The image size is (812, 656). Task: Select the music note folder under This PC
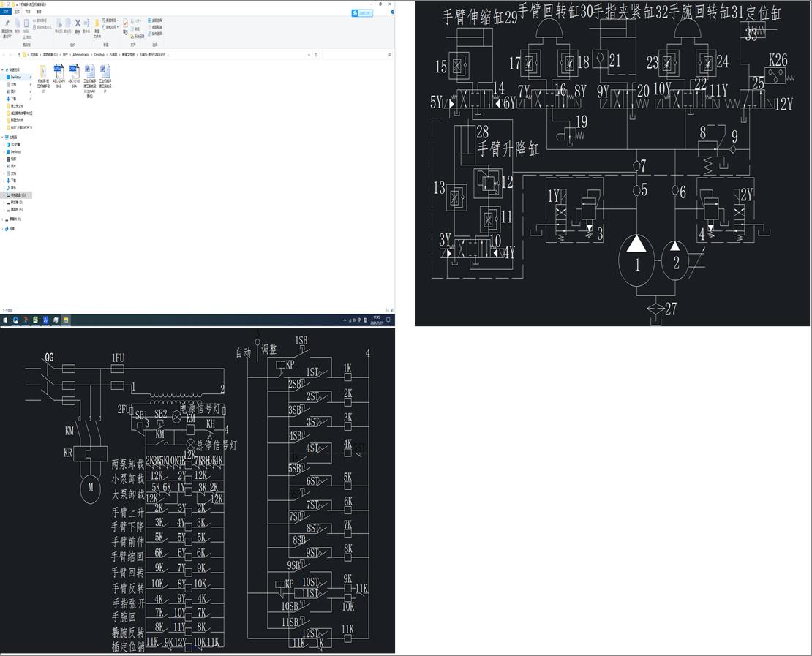[13, 187]
